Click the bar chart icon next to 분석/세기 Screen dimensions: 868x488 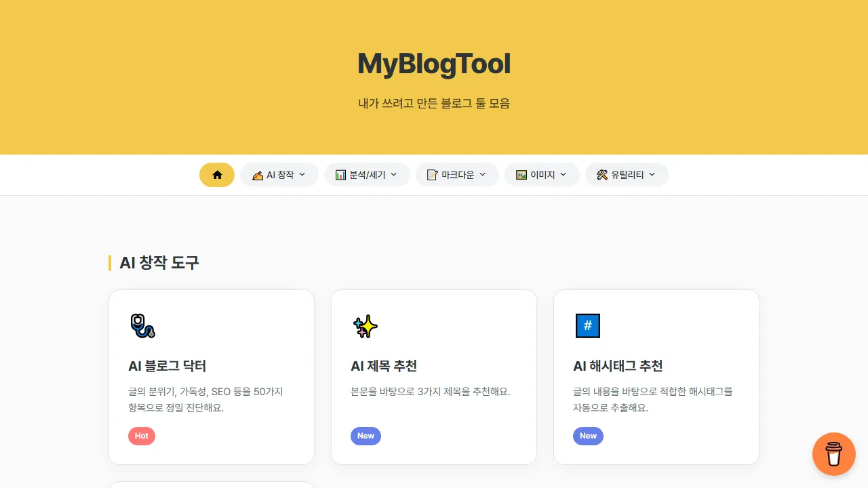(340, 174)
